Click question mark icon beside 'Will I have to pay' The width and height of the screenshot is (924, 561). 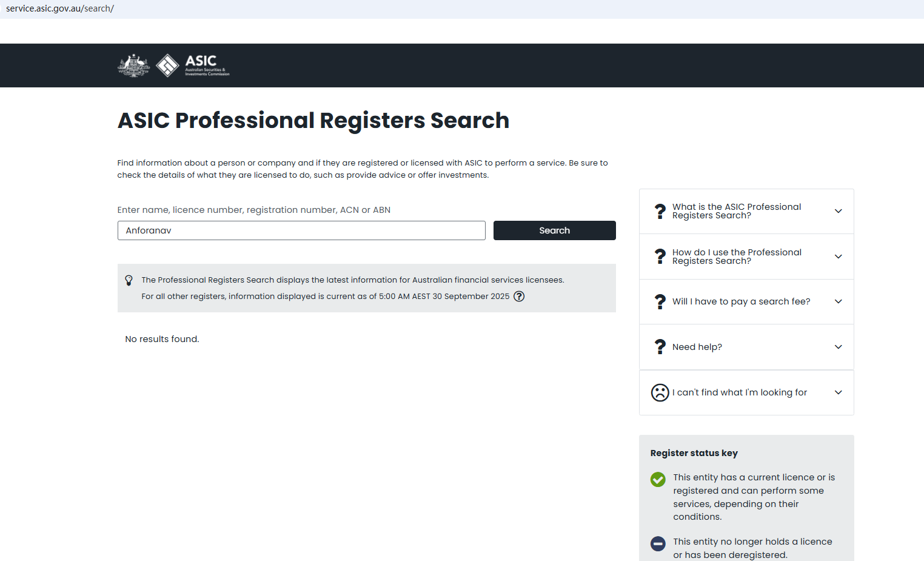click(660, 301)
